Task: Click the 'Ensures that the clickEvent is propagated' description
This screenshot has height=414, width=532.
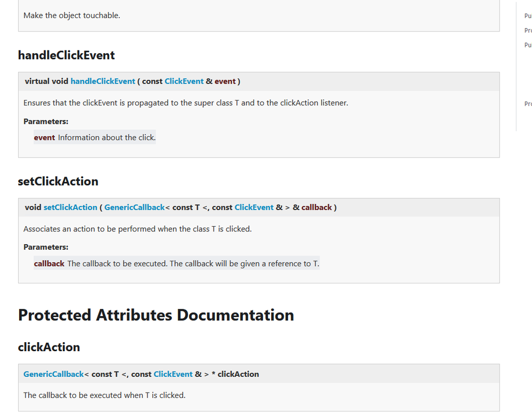Action: [x=185, y=103]
